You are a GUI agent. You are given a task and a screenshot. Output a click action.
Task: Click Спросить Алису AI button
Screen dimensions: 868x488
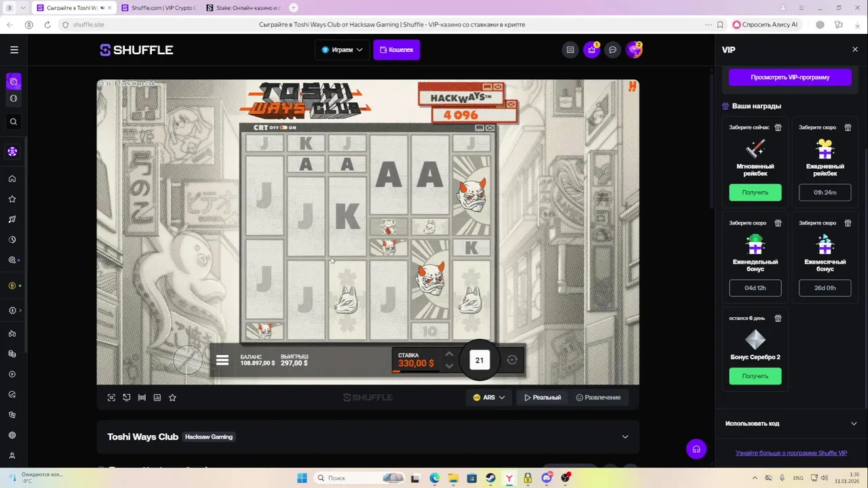click(765, 24)
